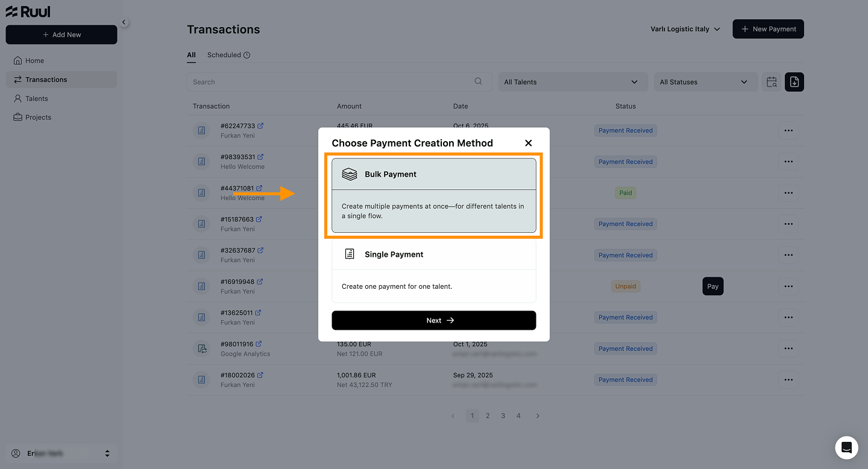Open the download export icon
The height and width of the screenshot is (469, 868).
click(794, 82)
